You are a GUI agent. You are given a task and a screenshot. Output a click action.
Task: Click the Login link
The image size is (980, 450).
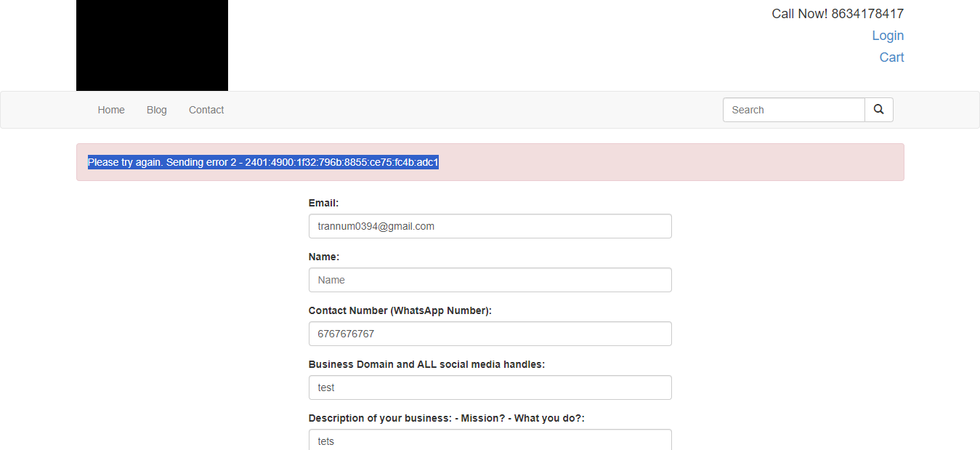(x=888, y=36)
